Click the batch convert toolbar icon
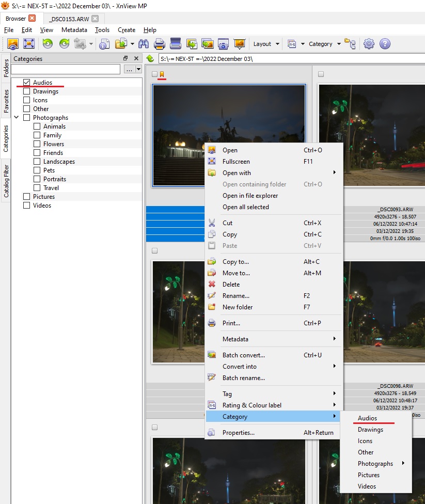This screenshot has height=504, width=425. click(192, 43)
